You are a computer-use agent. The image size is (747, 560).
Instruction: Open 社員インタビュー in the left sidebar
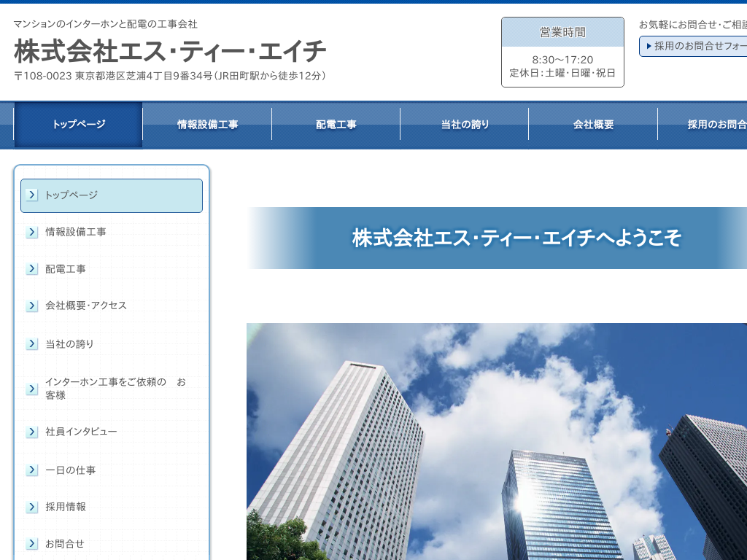coord(112,432)
